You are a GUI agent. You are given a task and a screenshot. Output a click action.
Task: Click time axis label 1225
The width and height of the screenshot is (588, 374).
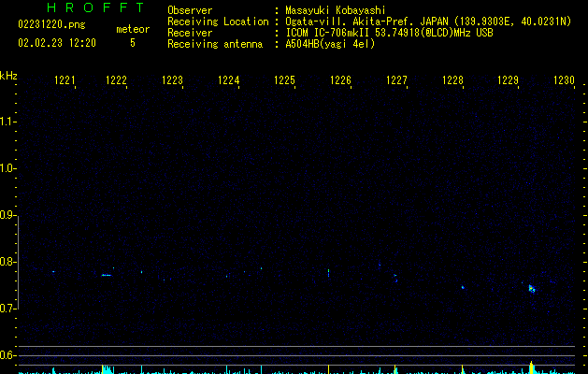[x=284, y=79]
